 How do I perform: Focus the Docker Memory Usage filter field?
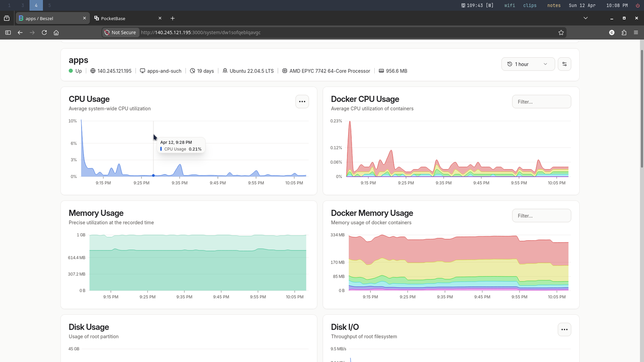pos(541,215)
